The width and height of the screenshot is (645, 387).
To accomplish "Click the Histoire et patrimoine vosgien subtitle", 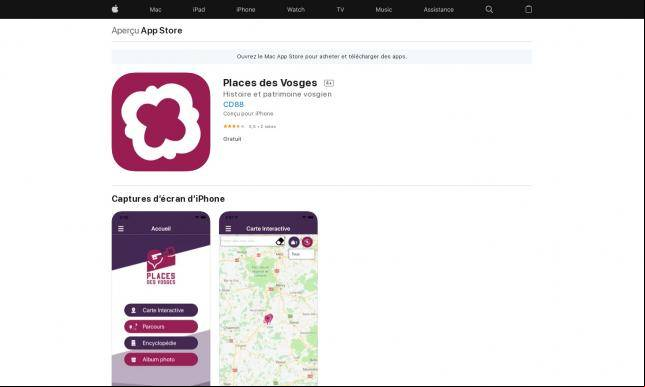I will tap(277, 94).
